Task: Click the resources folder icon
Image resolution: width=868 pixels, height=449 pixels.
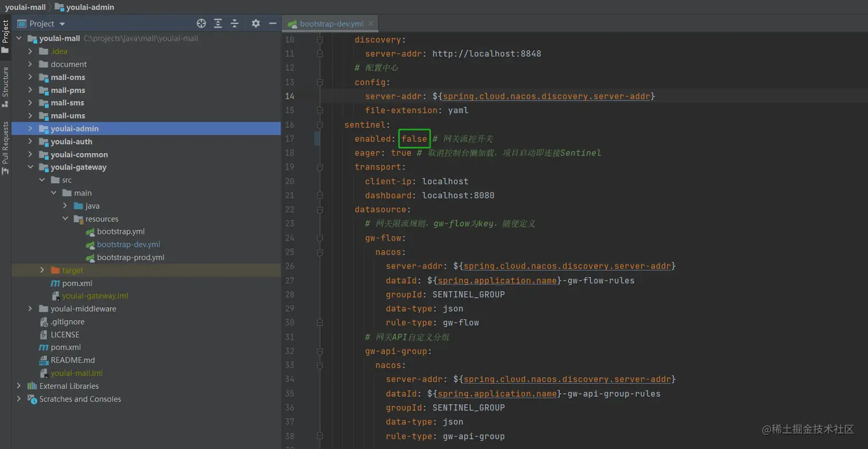Action: tap(78, 219)
